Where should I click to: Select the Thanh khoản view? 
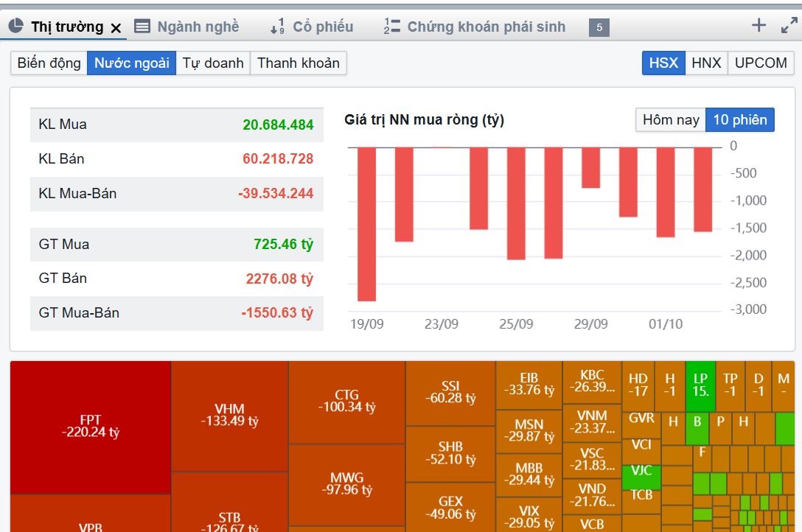tap(299, 63)
